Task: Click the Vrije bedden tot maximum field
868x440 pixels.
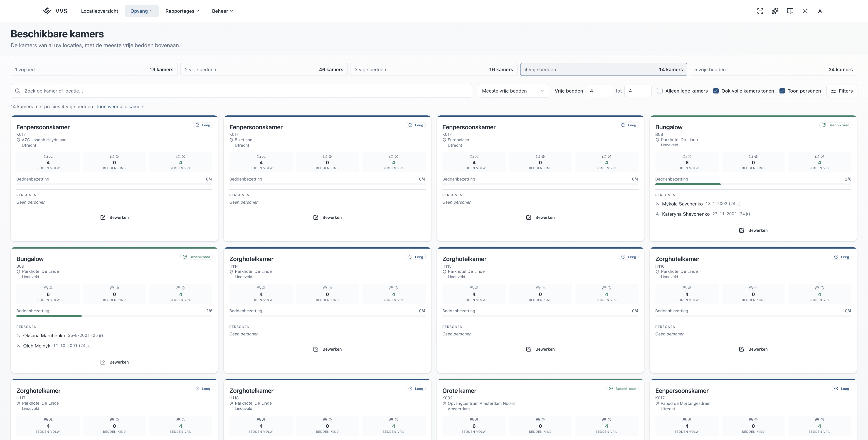Action: (x=638, y=91)
